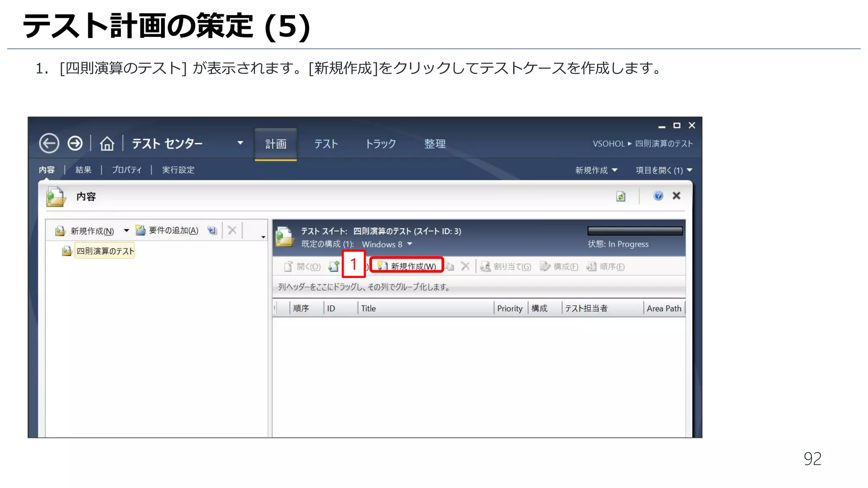
Task: Maximize the Test Center window
Action: pyautogui.click(x=677, y=125)
